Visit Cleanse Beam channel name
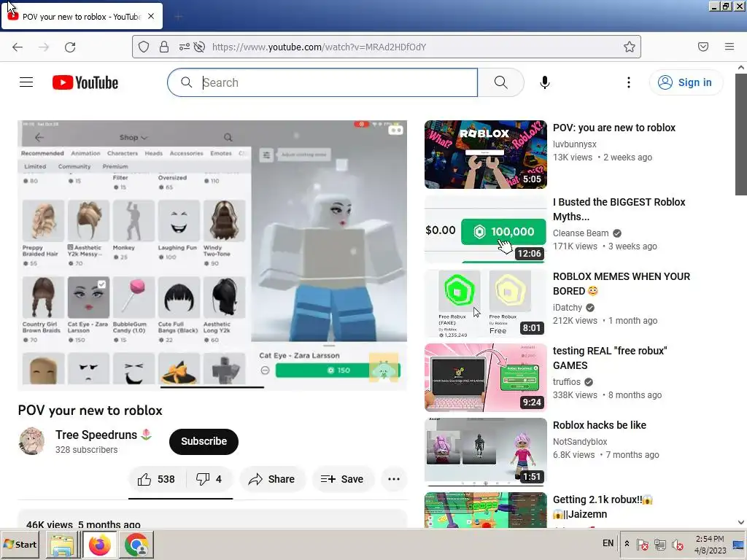Screen dimensions: 747x560 pyautogui.click(x=581, y=233)
